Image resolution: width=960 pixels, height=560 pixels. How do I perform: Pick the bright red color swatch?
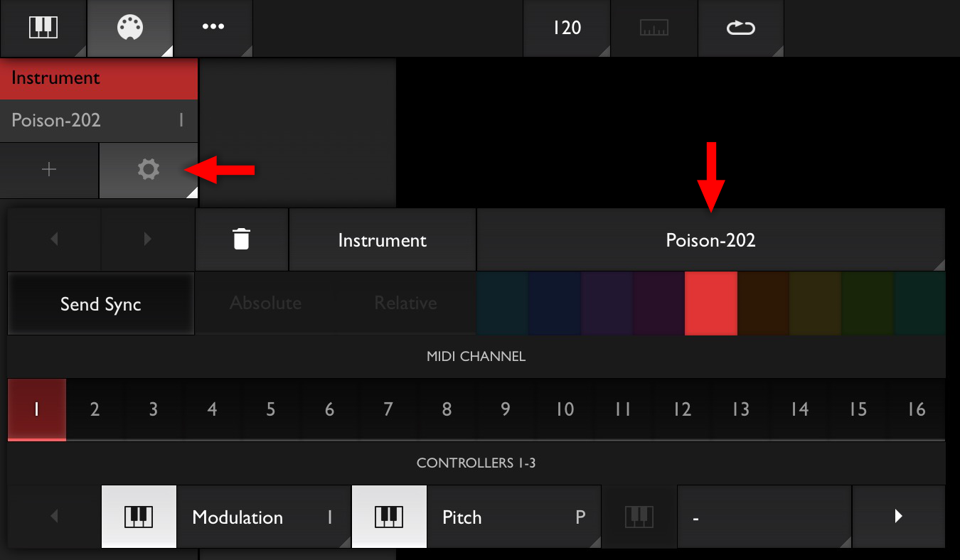click(x=711, y=303)
